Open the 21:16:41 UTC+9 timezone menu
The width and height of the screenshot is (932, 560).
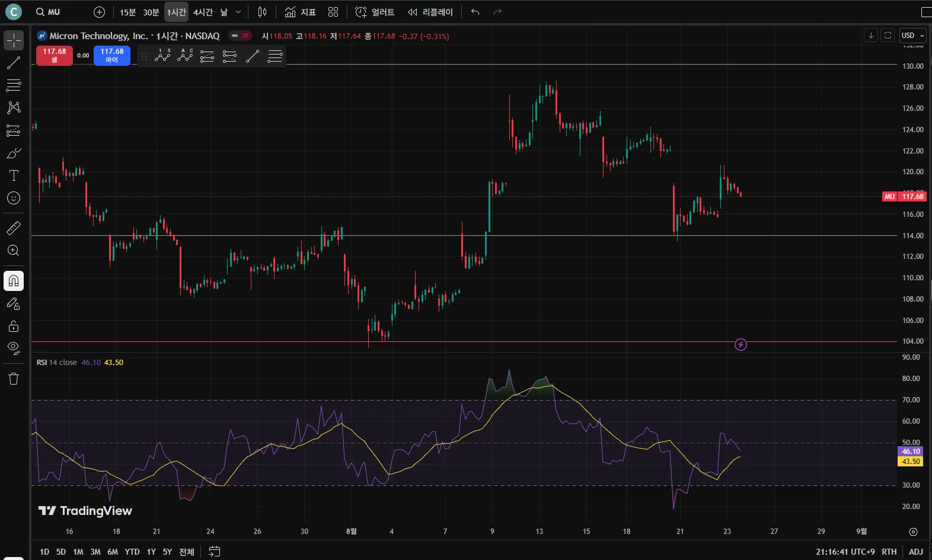click(x=845, y=552)
